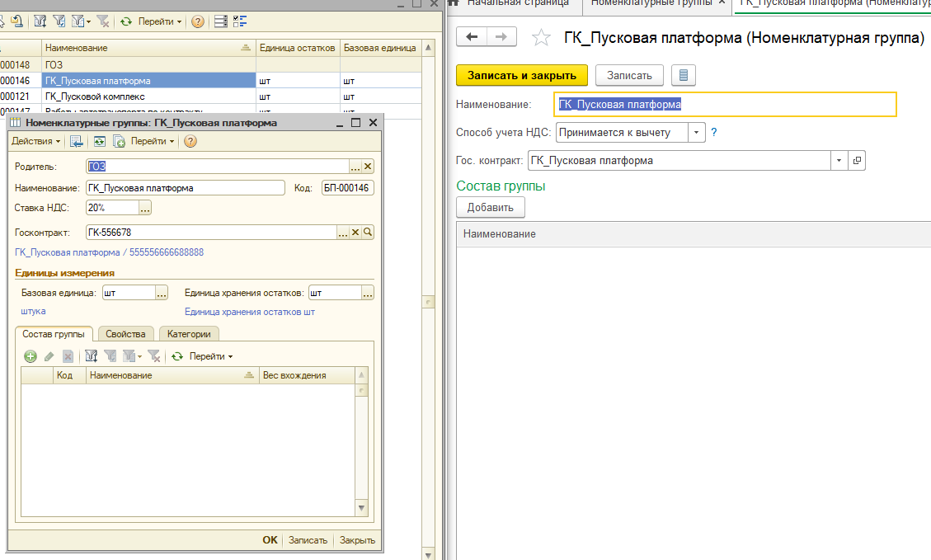Click the disable filter icon in Состав группы toolbar
This screenshot has width=931, height=560.
[x=153, y=356]
